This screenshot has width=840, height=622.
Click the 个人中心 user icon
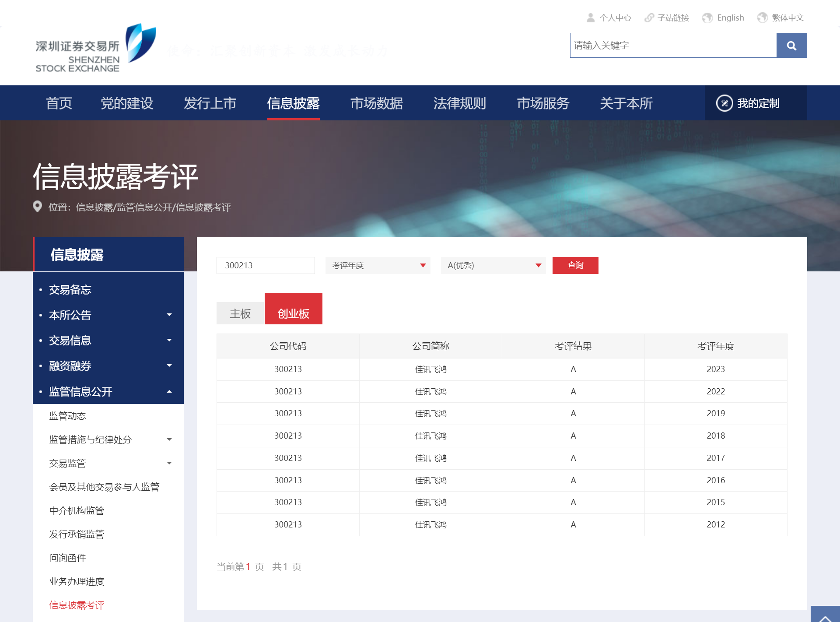(x=591, y=18)
